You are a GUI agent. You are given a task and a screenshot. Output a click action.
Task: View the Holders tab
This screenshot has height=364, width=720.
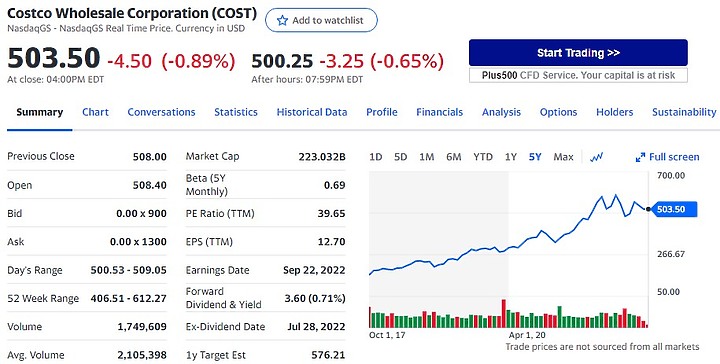pyautogui.click(x=614, y=112)
